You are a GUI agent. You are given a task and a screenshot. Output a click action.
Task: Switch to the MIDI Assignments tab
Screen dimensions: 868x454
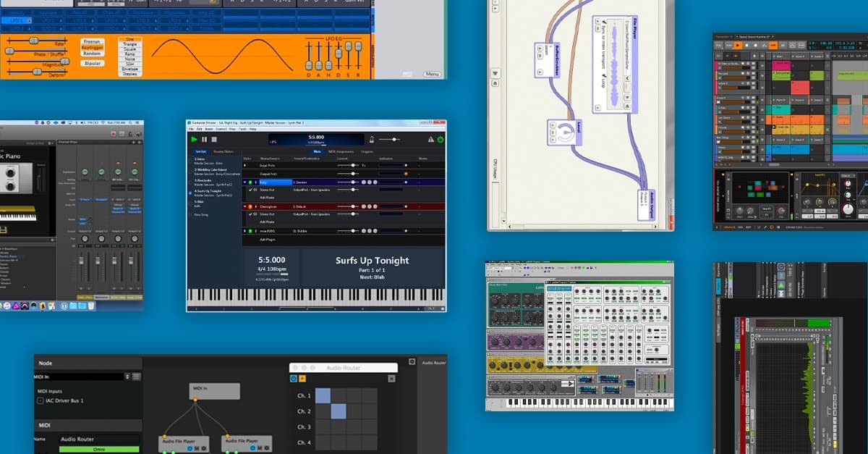[x=341, y=151]
